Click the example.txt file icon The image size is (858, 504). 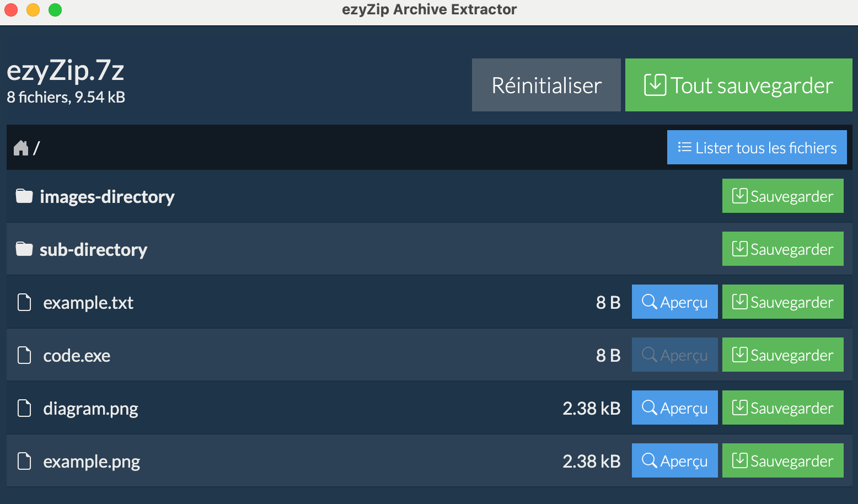24,302
